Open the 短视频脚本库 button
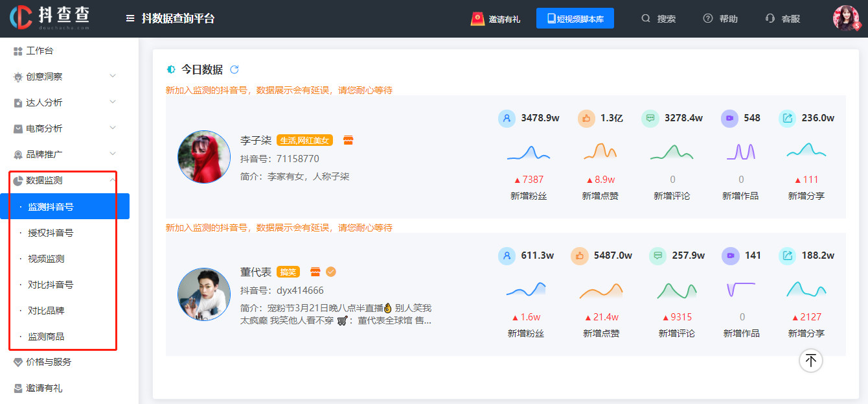 point(575,18)
